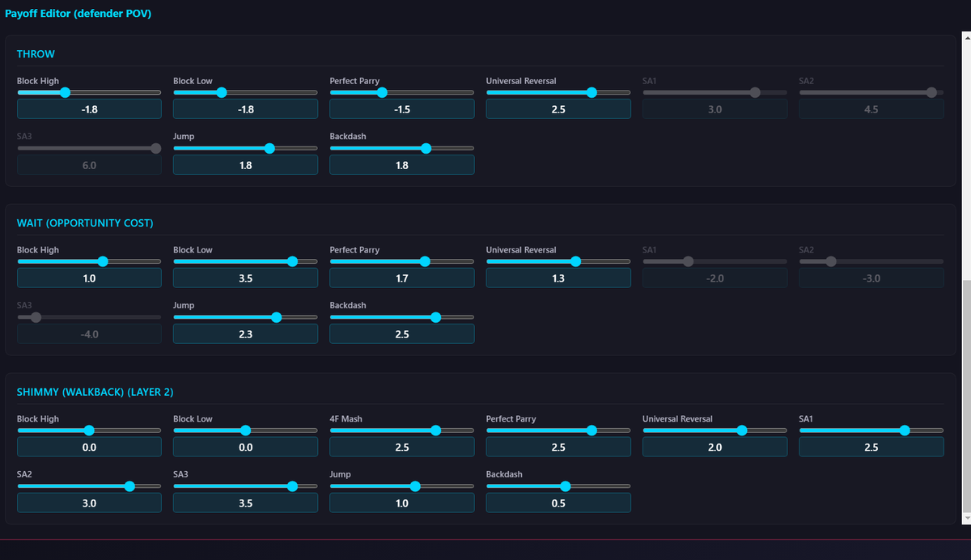Focus Throw Block High value field -1.8
The width and height of the screenshot is (971, 560).
pyautogui.click(x=89, y=109)
